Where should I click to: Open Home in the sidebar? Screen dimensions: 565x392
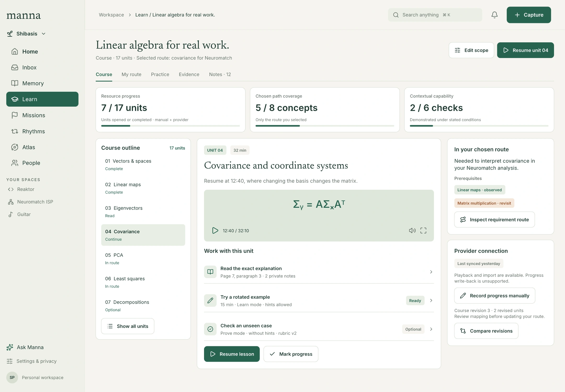(42, 51)
